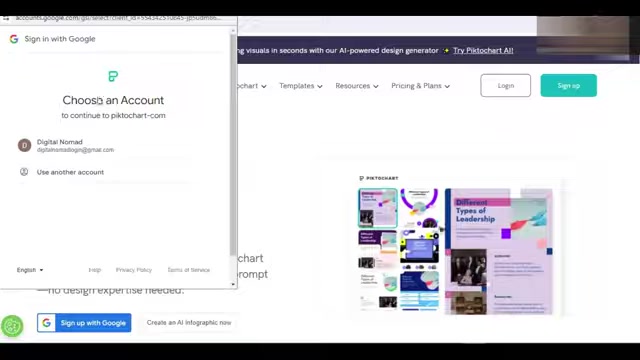Select the Digital Nomad avatar icon

(x=24, y=145)
